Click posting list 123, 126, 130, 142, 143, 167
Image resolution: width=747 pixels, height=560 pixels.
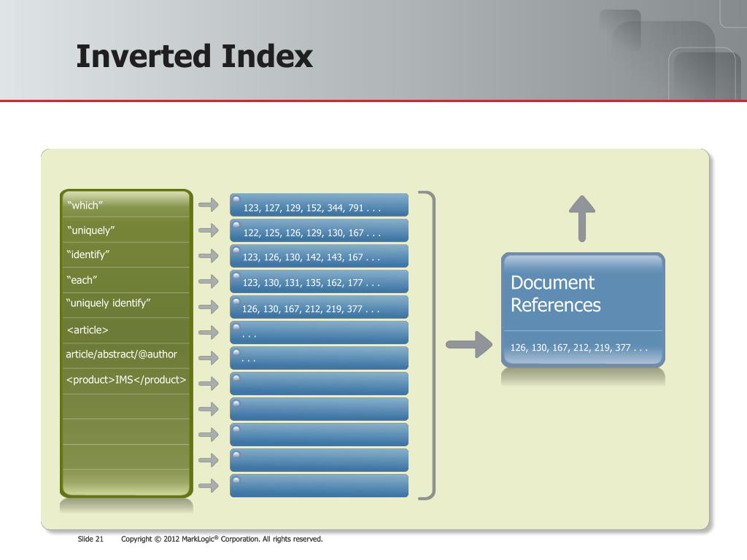[319, 256]
